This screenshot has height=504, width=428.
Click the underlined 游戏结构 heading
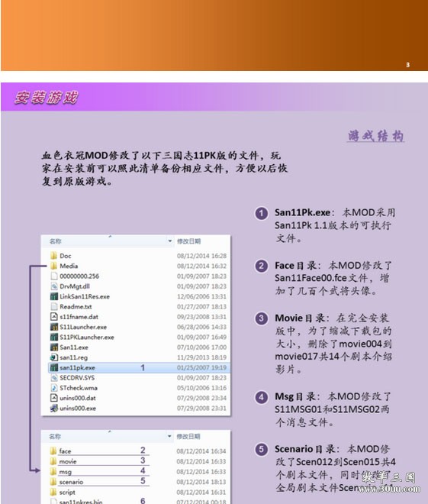[x=375, y=136]
